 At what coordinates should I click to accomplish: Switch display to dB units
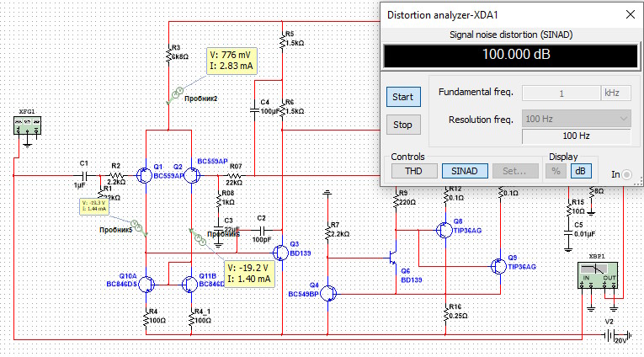(x=581, y=170)
